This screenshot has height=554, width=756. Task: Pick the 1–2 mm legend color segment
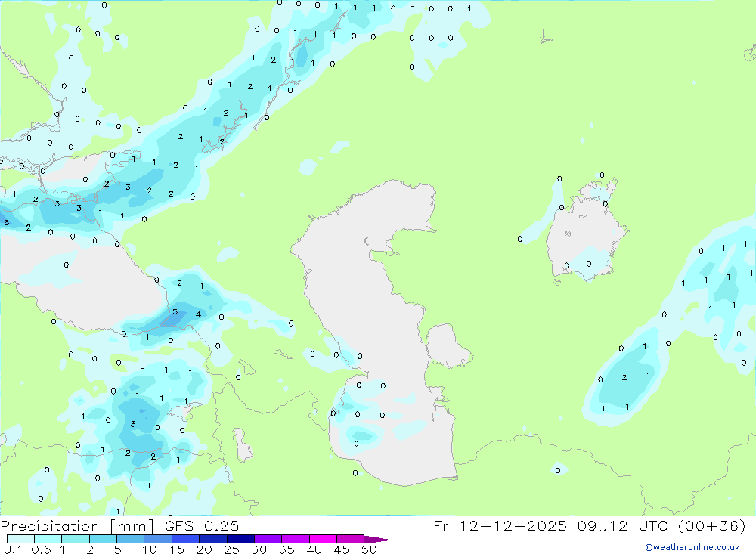point(75,539)
